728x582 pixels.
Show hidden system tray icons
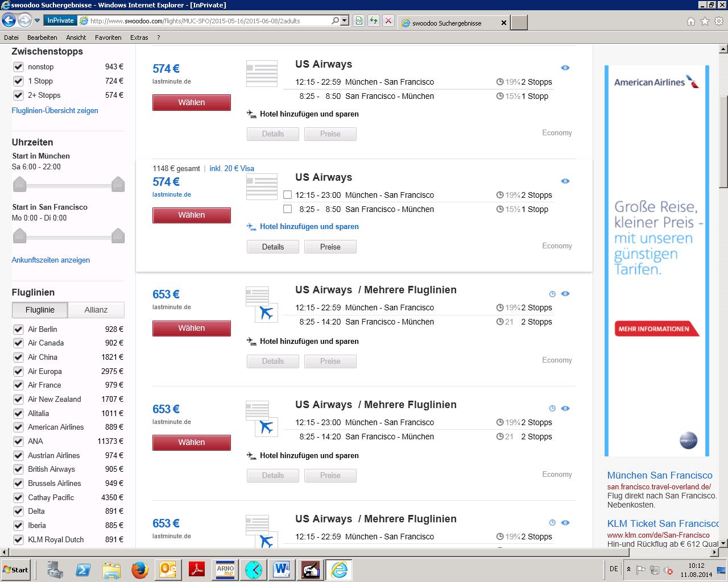pos(628,569)
